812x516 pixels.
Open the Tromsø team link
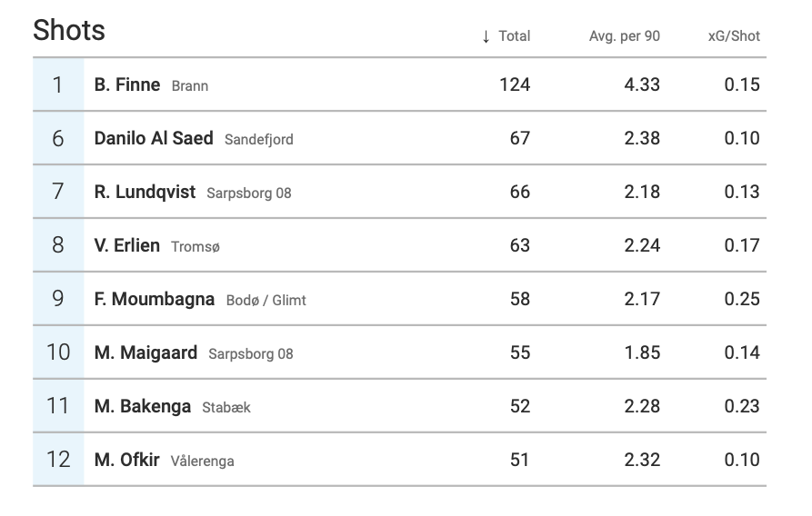pos(195,247)
